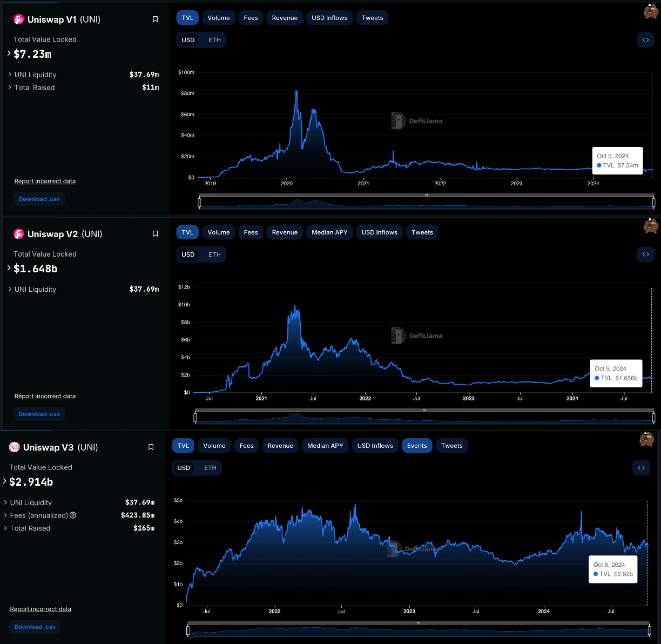Click Oct 5 TVL $1.656b tooltip on V2
This screenshot has height=644, width=661.
(x=616, y=373)
